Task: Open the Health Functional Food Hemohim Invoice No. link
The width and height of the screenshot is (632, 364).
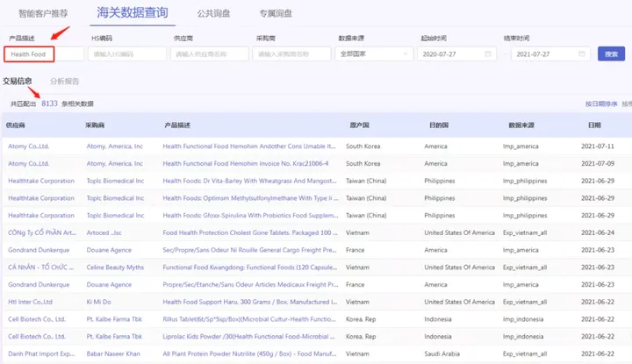Action: 246,163
